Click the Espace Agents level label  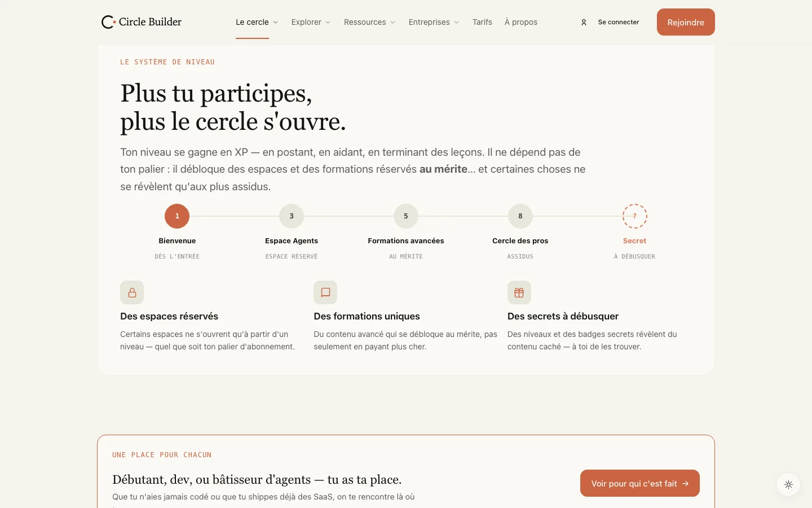tap(292, 241)
